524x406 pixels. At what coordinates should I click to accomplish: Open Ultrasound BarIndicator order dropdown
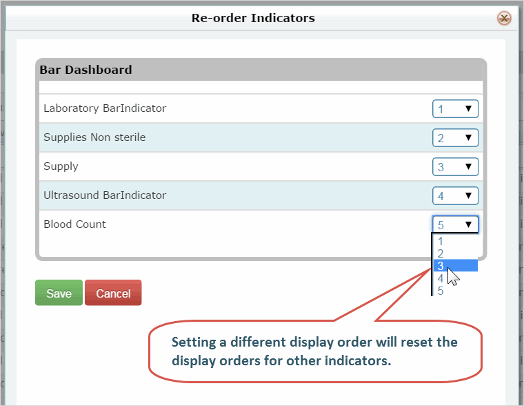coord(455,195)
